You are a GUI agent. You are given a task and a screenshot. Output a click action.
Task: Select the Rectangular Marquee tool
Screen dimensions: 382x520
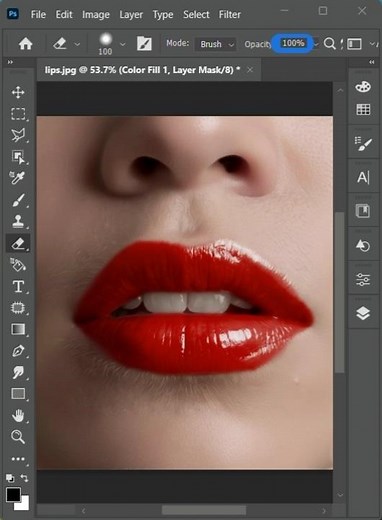pos(18,114)
